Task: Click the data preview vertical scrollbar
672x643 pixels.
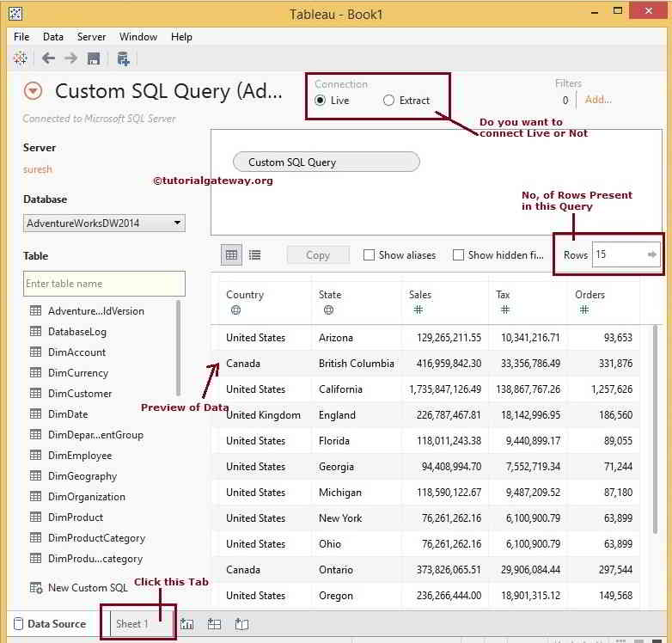Action: 655,429
